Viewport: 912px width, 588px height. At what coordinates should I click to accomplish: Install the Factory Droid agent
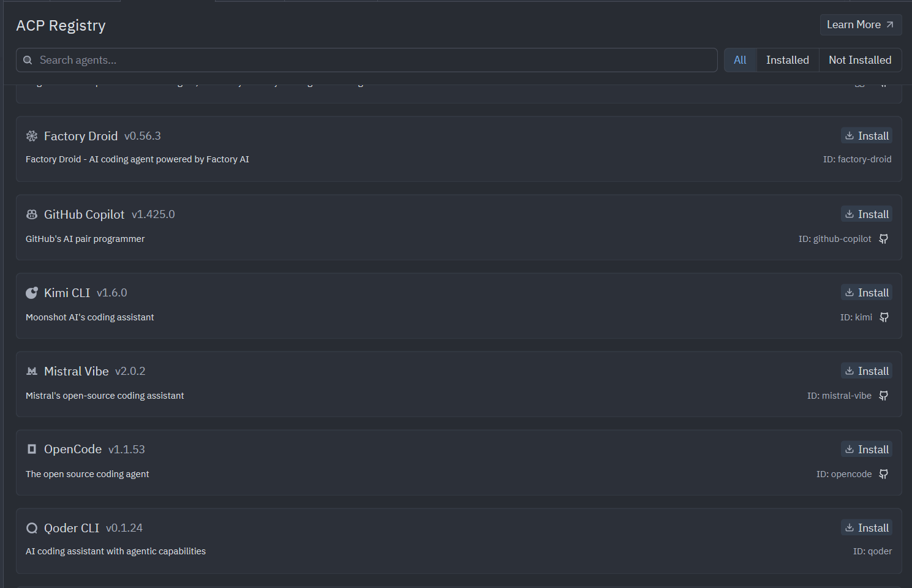point(866,136)
